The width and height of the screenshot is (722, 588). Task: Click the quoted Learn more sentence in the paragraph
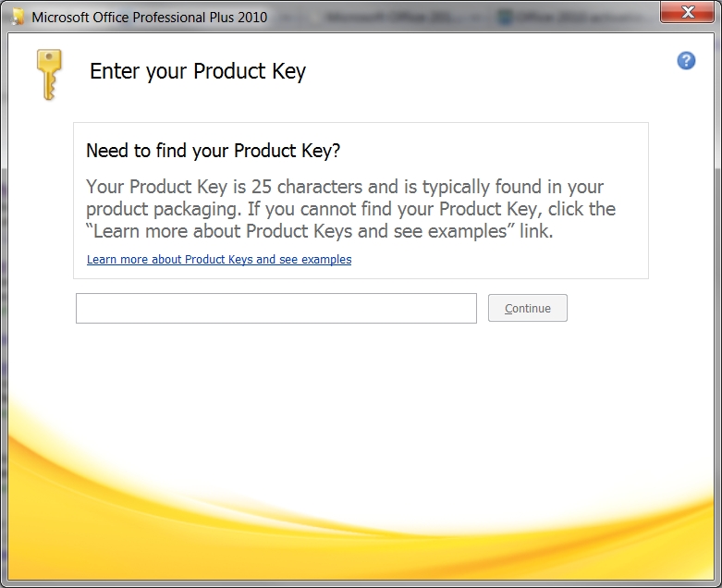click(319, 231)
